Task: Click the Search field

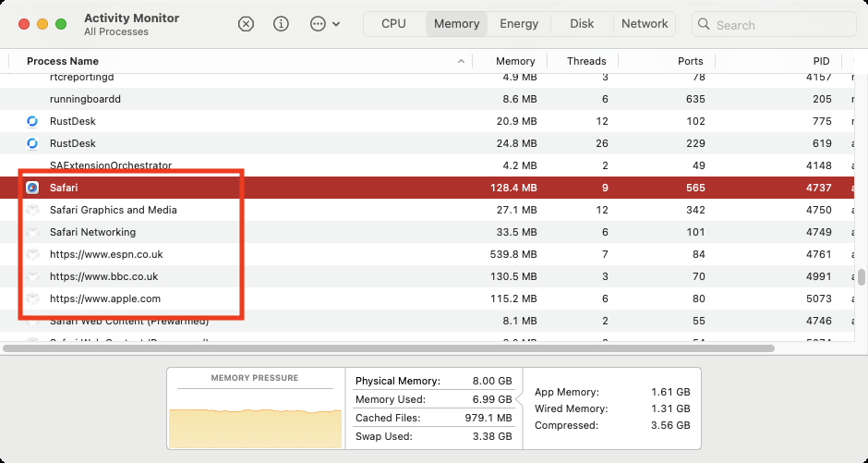Action: (774, 24)
